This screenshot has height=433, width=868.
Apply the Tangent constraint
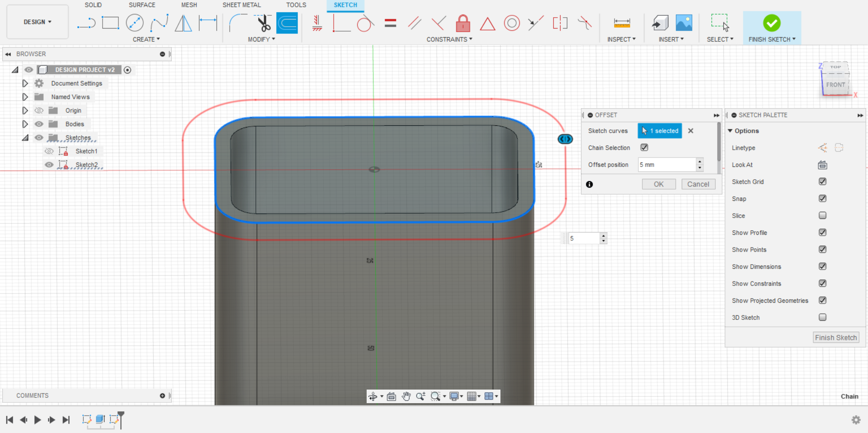click(365, 23)
